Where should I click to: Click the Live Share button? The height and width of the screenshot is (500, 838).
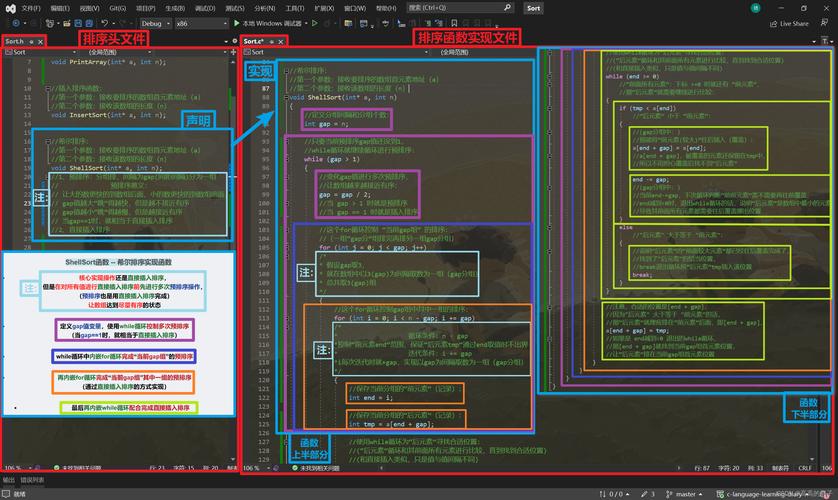click(x=789, y=24)
